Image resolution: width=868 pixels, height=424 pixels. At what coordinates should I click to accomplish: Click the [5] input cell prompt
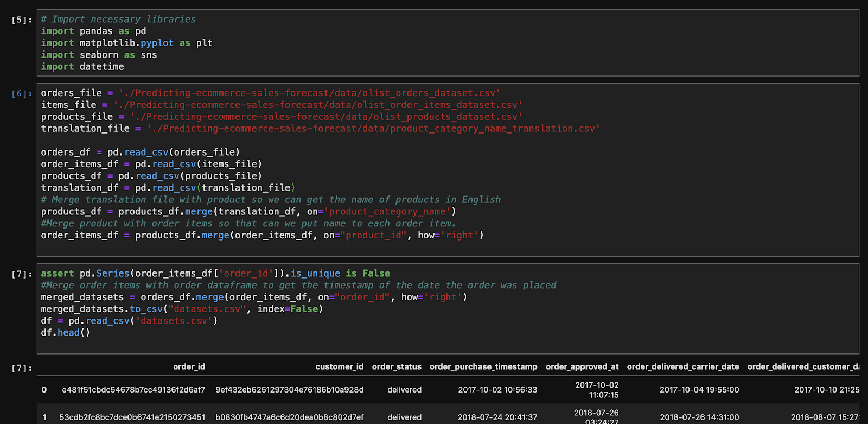pos(22,20)
